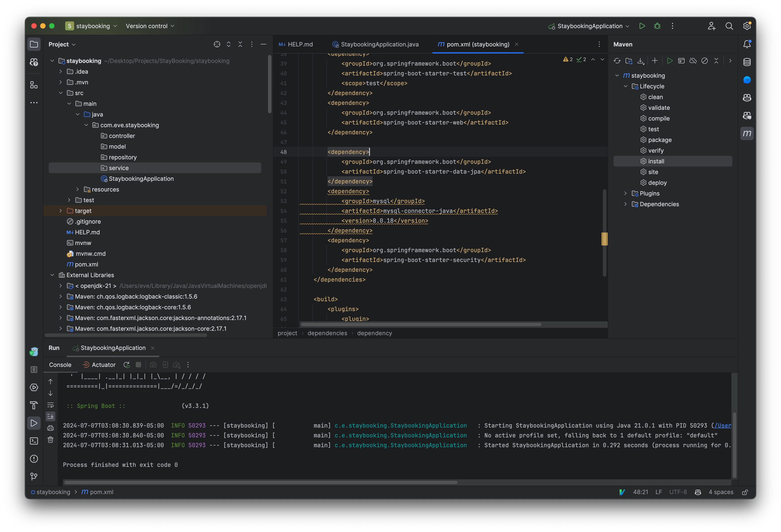Screen dimensions: 781x532
Task: Expand the Plugins node in Maven
Action: [625, 193]
